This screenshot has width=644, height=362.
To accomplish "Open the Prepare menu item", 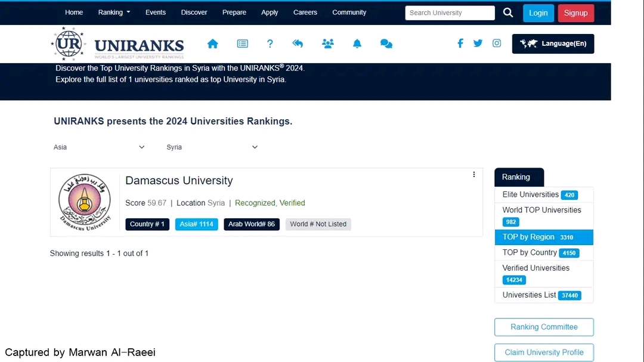I will [234, 13].
